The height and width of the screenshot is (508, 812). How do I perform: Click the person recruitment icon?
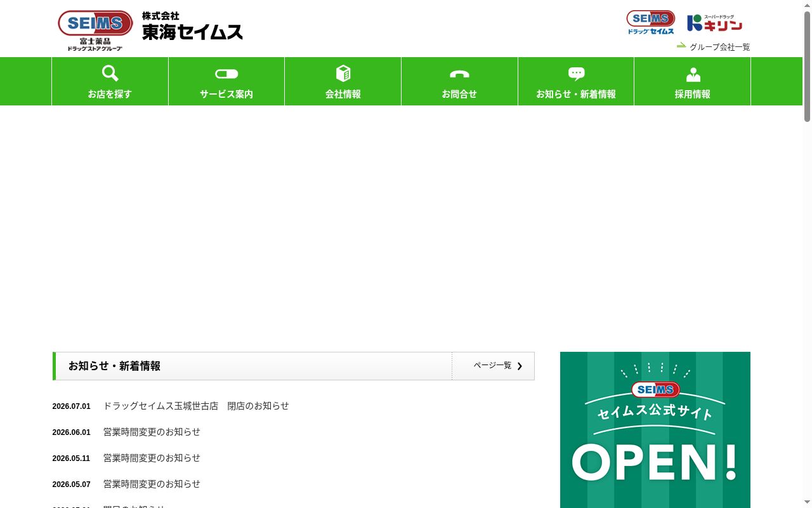coord(693,74)
